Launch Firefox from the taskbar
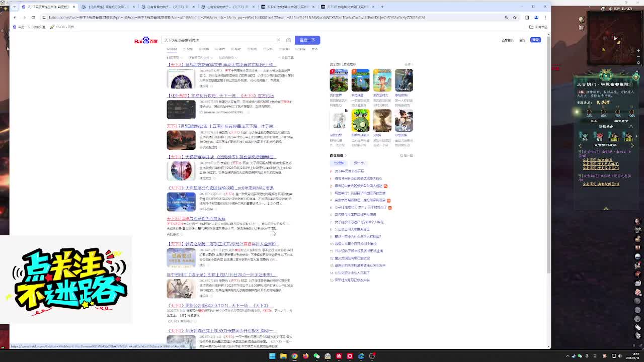This screenshot has height=362, width=644. click(x=305, y=356)
